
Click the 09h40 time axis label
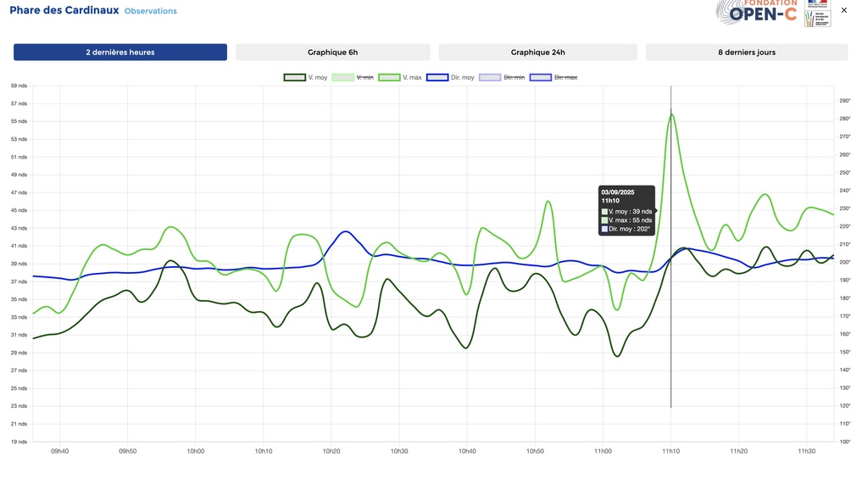click(60, 451)
